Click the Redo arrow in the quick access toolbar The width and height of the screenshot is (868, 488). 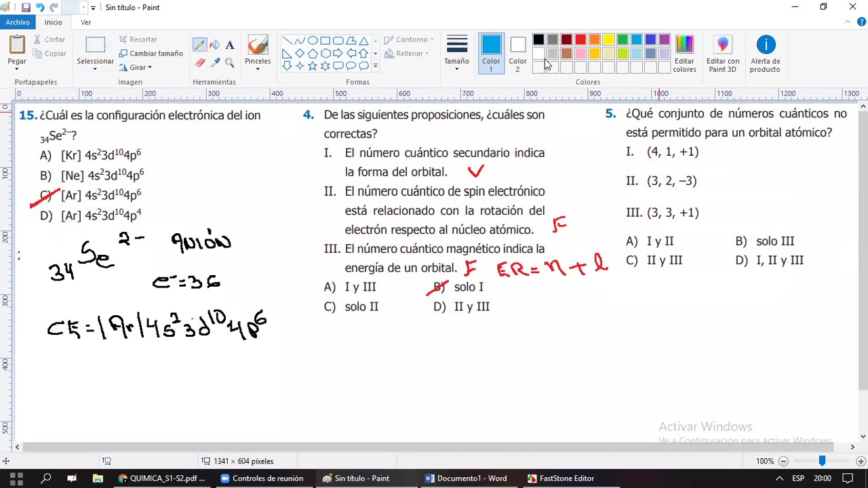click(x=54, y=7)
